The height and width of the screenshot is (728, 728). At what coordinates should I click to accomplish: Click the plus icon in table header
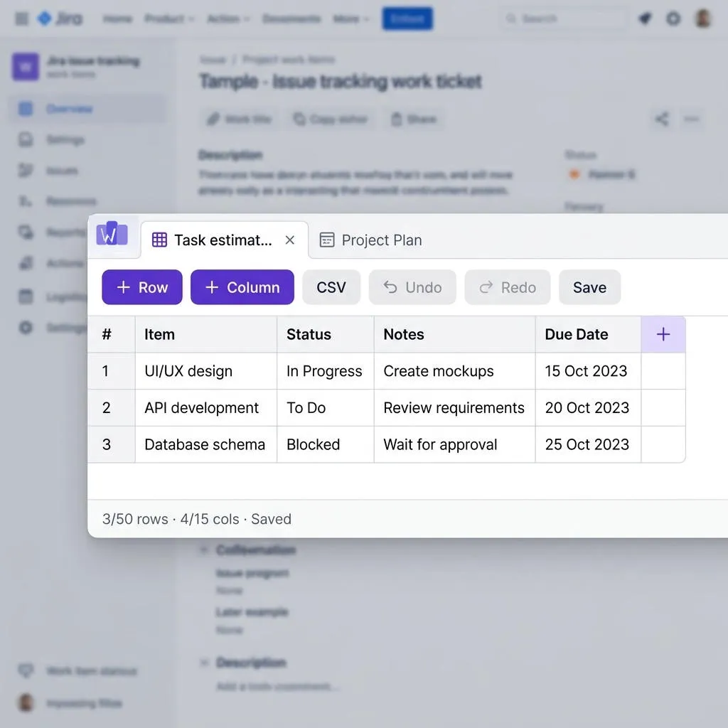(x=663, y=334)
